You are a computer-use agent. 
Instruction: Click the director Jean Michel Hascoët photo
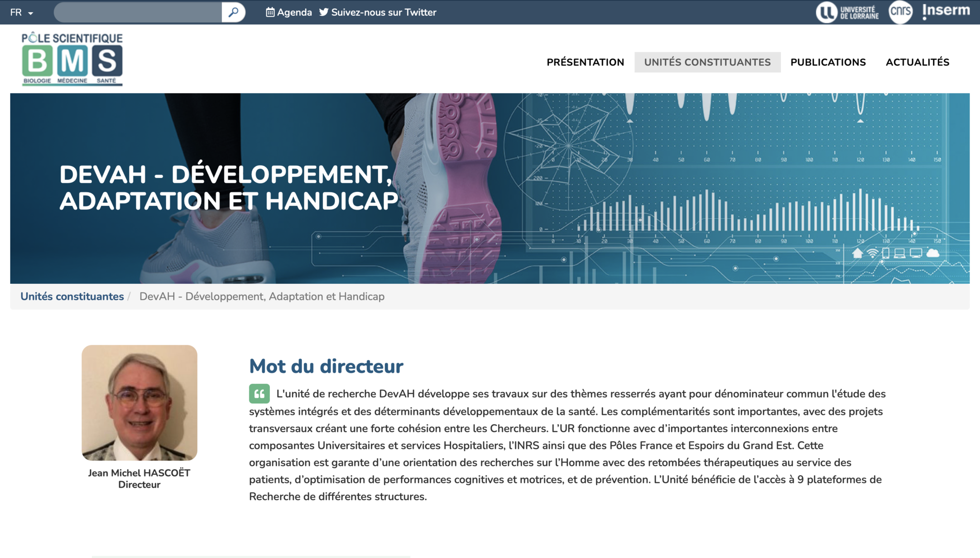[x=139, y=402]
